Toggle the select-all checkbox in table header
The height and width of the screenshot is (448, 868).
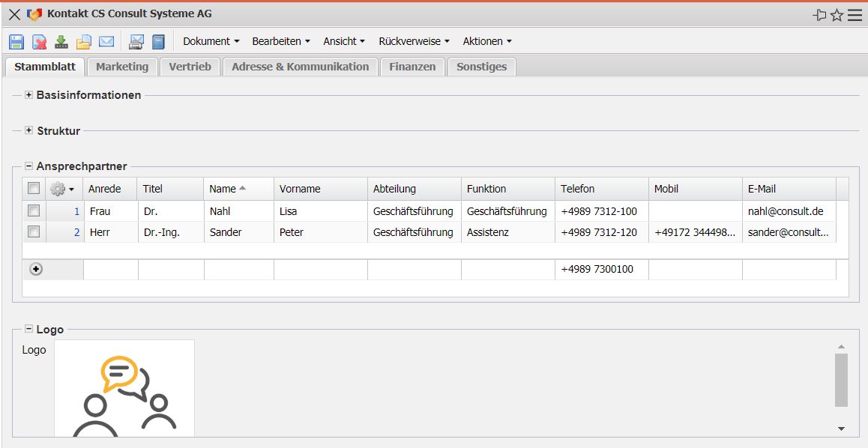pyautogui.click(x=34, y=189)
